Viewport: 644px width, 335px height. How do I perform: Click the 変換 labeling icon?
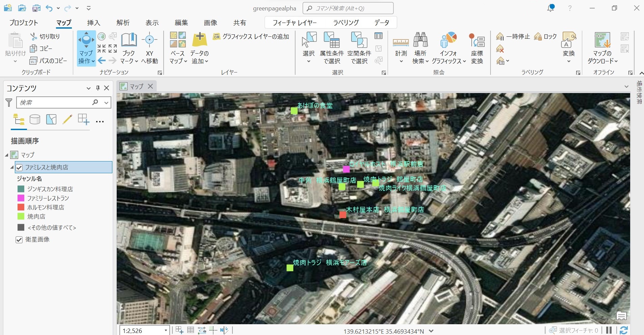tap(569, 40)
